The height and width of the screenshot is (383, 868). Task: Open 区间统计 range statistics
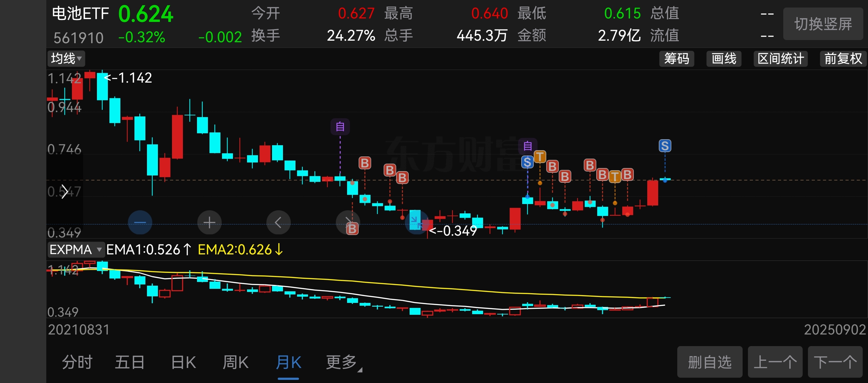click(780, 59)
